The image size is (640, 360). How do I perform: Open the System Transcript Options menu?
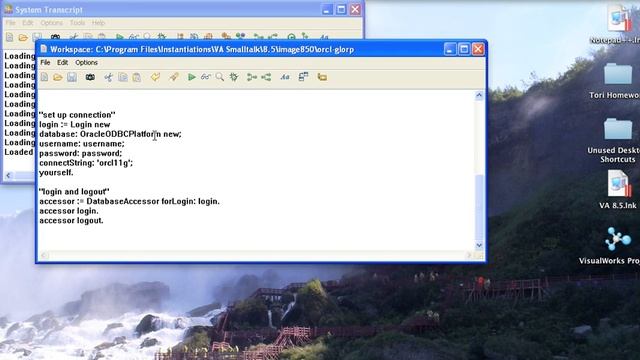[51, 23]
